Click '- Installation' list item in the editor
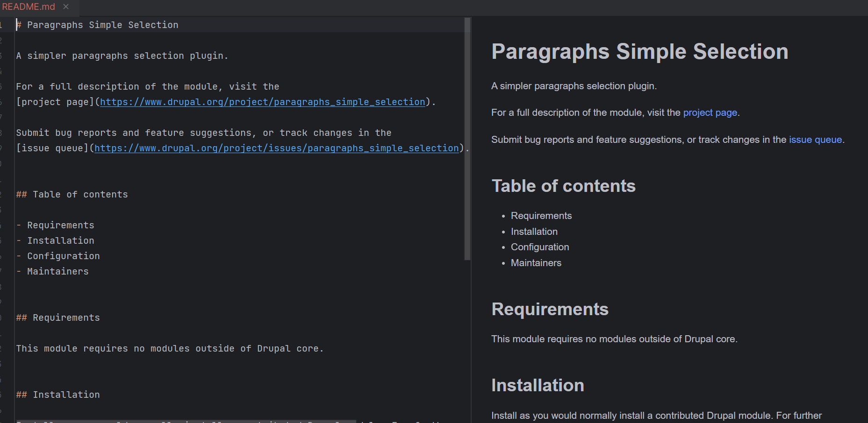Screen dimensions: 868x423 tap(60, 240)
